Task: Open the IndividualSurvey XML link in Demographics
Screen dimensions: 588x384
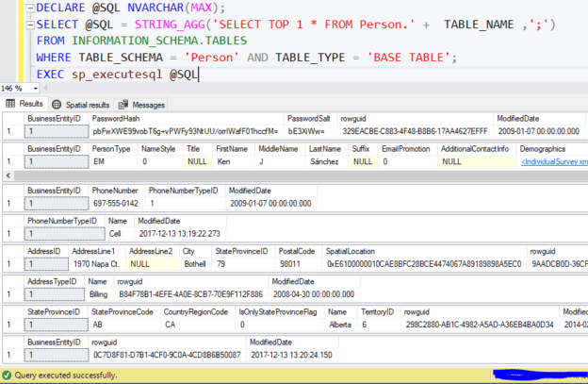Action: tap(554, 161)
